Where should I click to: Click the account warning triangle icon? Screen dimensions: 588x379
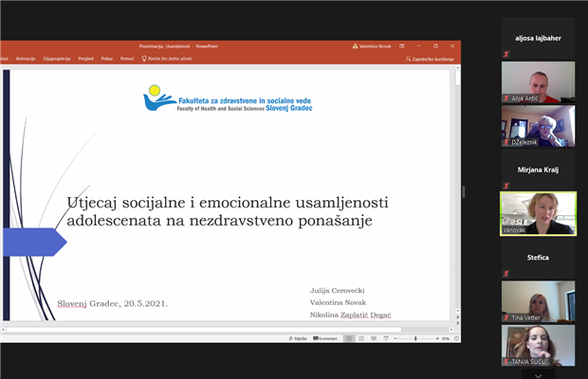coord(355,46)
